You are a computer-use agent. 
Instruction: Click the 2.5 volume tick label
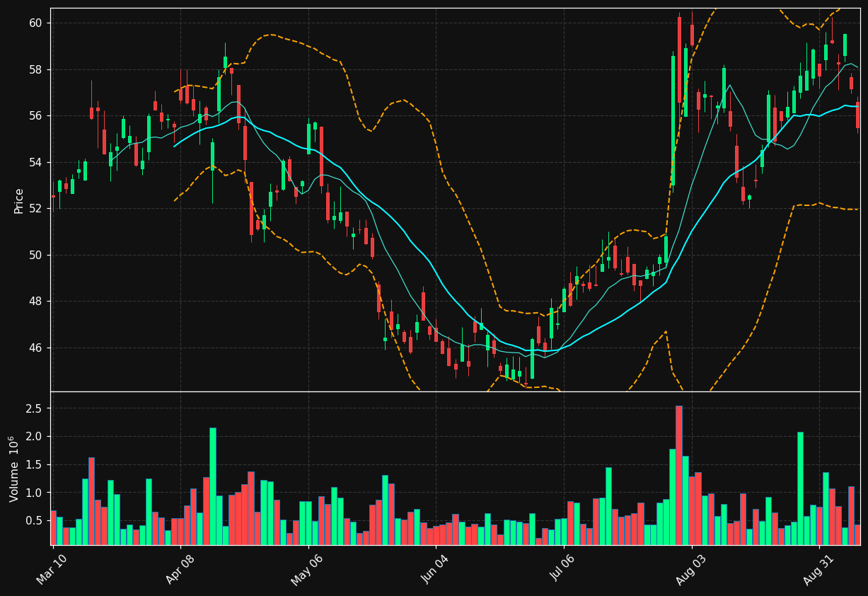click(x=35, y=408)
